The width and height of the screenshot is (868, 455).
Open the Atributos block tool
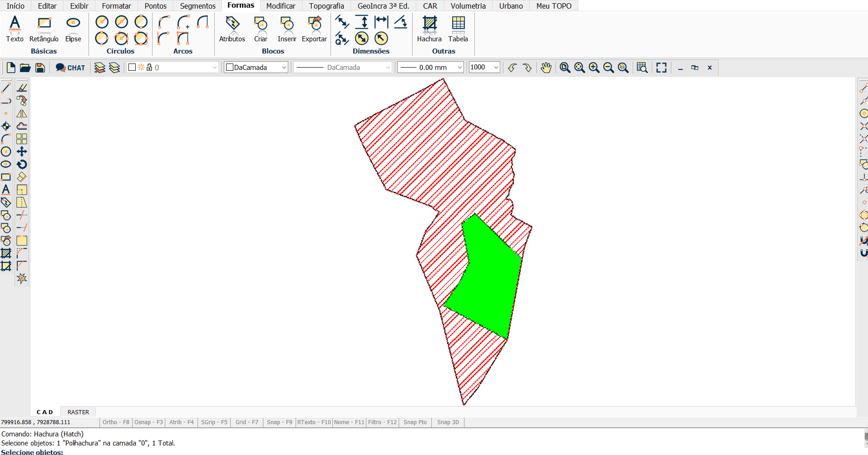(232, 28)
